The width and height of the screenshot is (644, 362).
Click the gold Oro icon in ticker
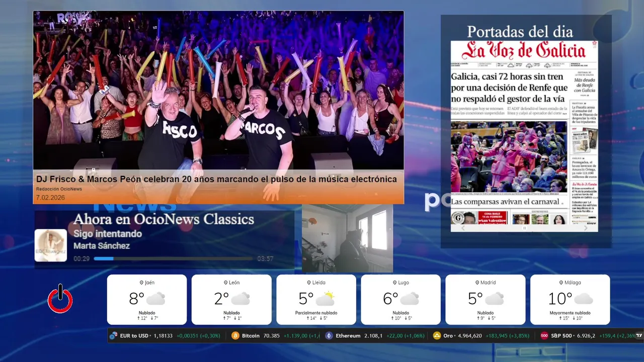(437, 336)
